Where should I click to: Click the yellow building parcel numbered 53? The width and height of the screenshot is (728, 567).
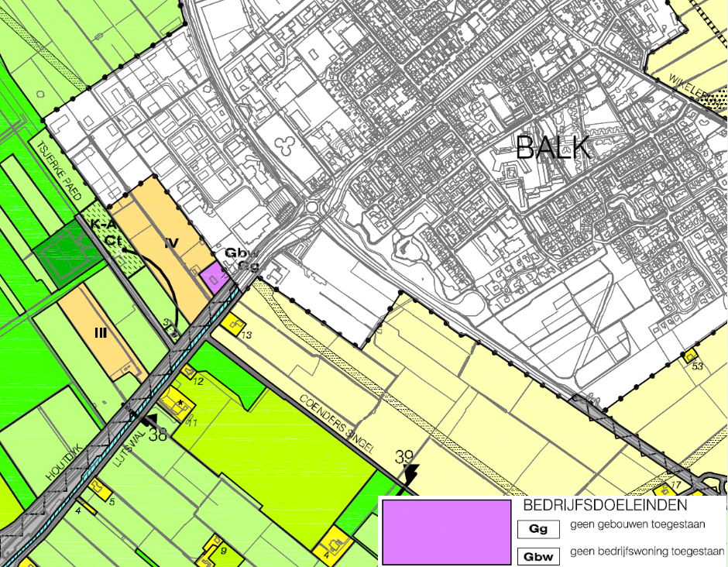(x=689, y=356)
